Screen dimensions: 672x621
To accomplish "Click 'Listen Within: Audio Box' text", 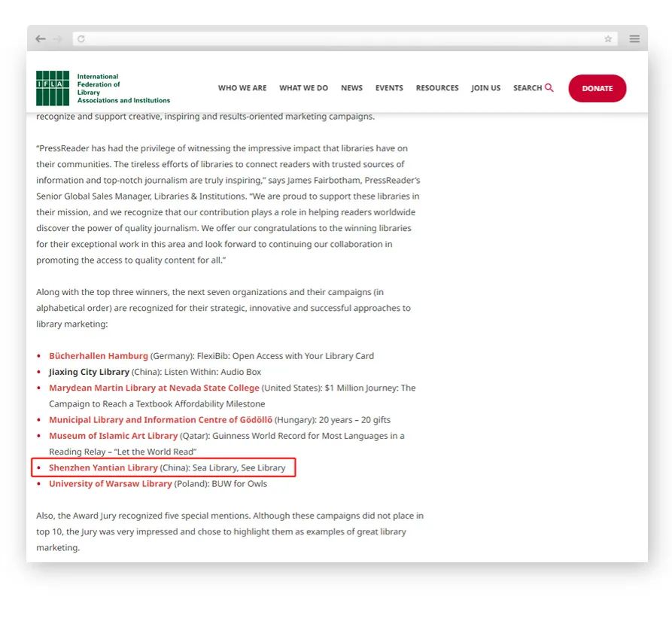I will pos(212,372).
